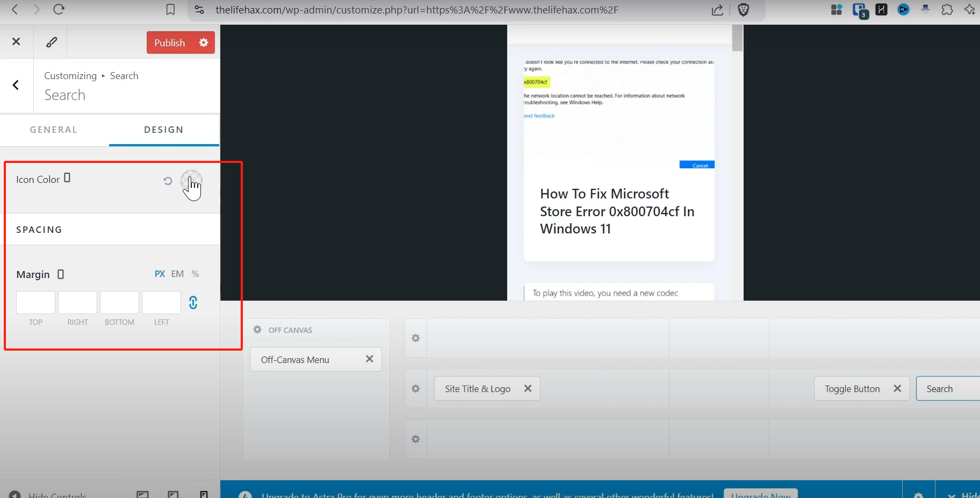Screen dimensions: 980x498
Task: Remove Toggle Button element from header
Action: click(897, 388)
